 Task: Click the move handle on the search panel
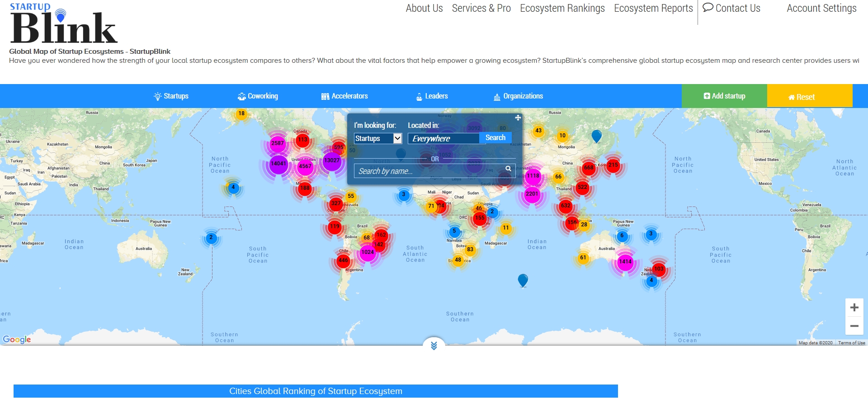pyautogui.click(x=518, y=117)
